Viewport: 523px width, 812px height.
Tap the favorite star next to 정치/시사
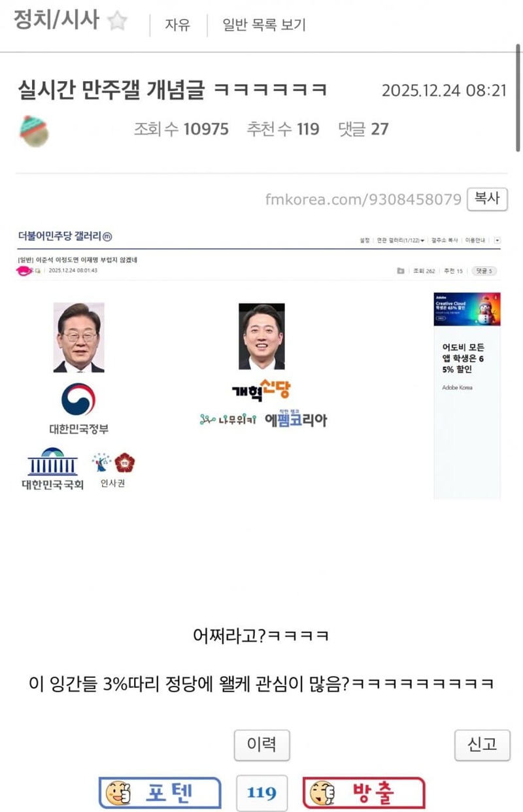117,22
